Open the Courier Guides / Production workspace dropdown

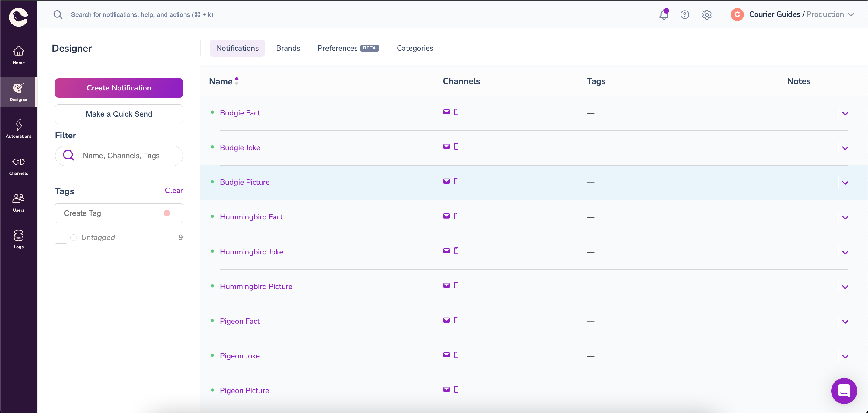[x=802, y=14]
